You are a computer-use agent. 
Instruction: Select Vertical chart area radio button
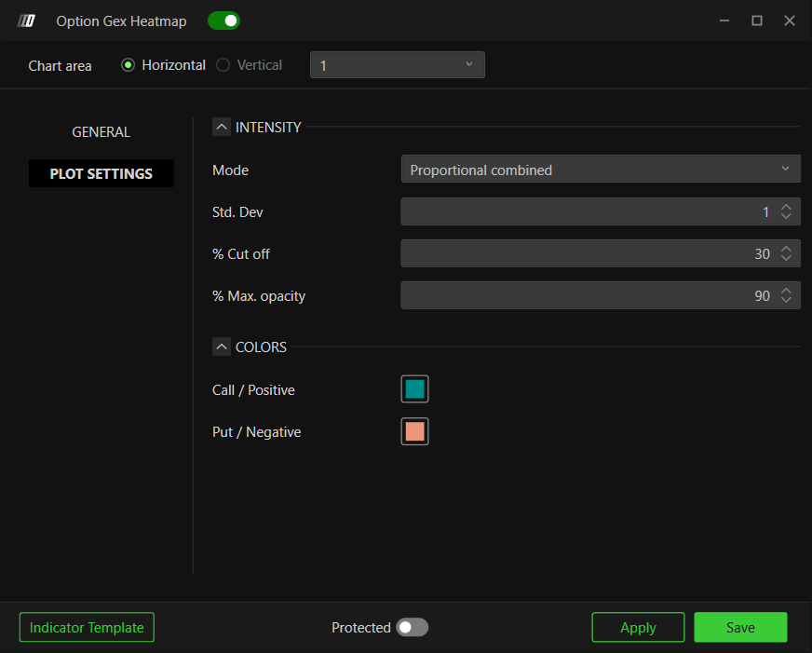point(223,65)
